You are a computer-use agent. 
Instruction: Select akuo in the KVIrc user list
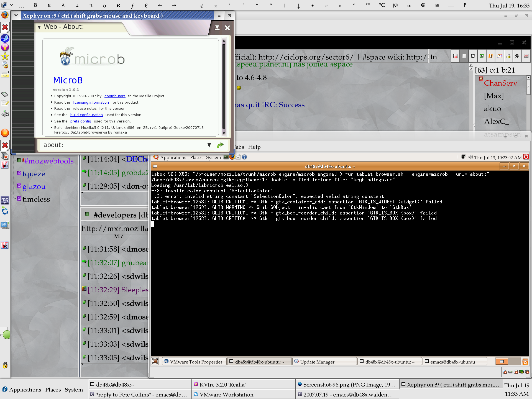pos(493,109)
